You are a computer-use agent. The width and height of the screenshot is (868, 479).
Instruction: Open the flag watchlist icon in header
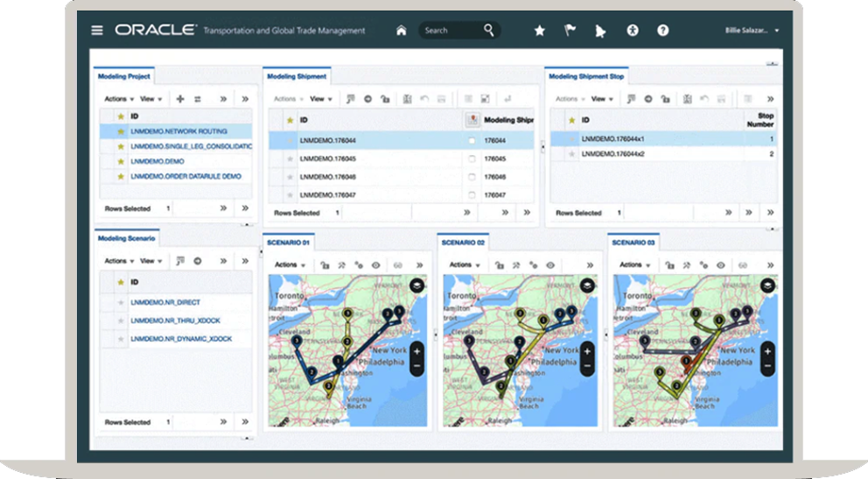570,31
